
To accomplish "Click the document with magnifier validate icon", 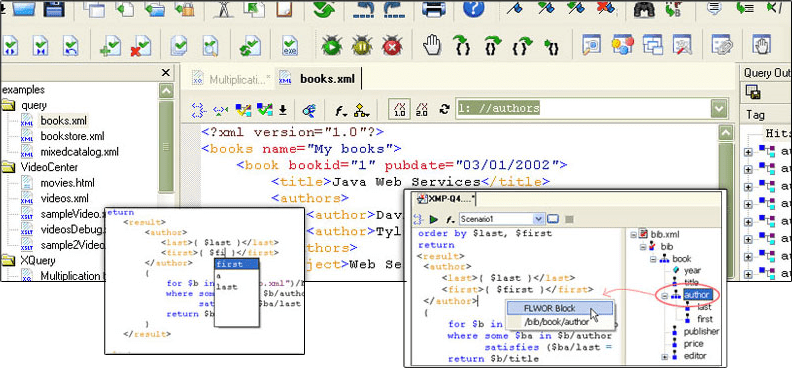I will tap(210, 45).
